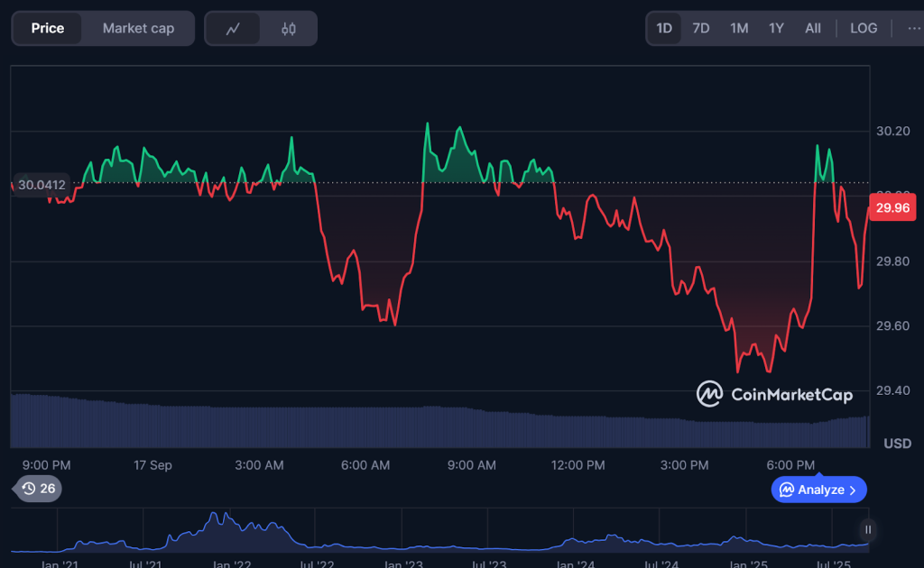Select the Price tab
The width and height of the screenshot is (924, 568).
pyautogui.click(x=48, y=29)
